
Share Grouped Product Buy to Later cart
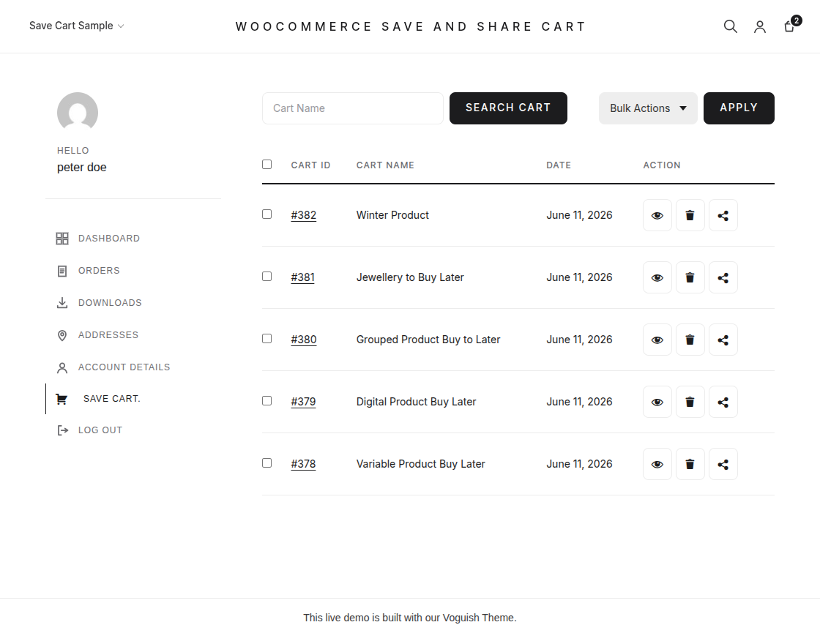tap(723, 340)
